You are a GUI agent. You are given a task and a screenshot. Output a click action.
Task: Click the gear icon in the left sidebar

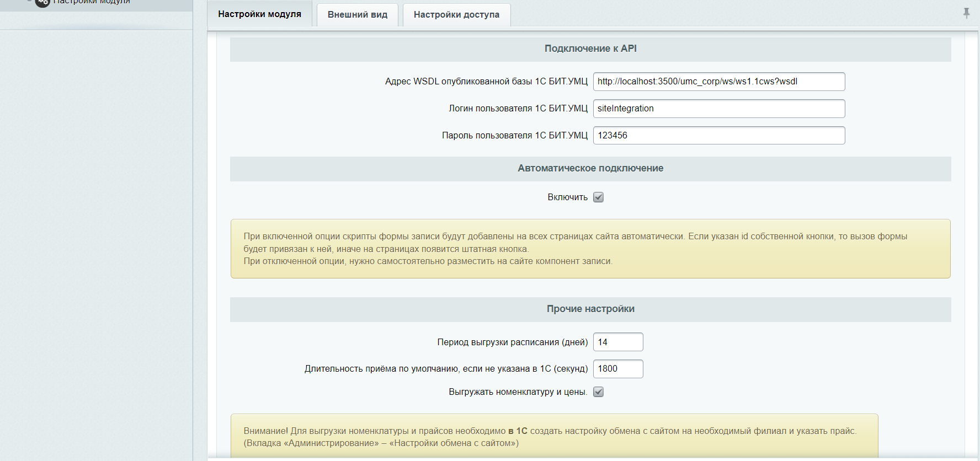coord(42,2)
